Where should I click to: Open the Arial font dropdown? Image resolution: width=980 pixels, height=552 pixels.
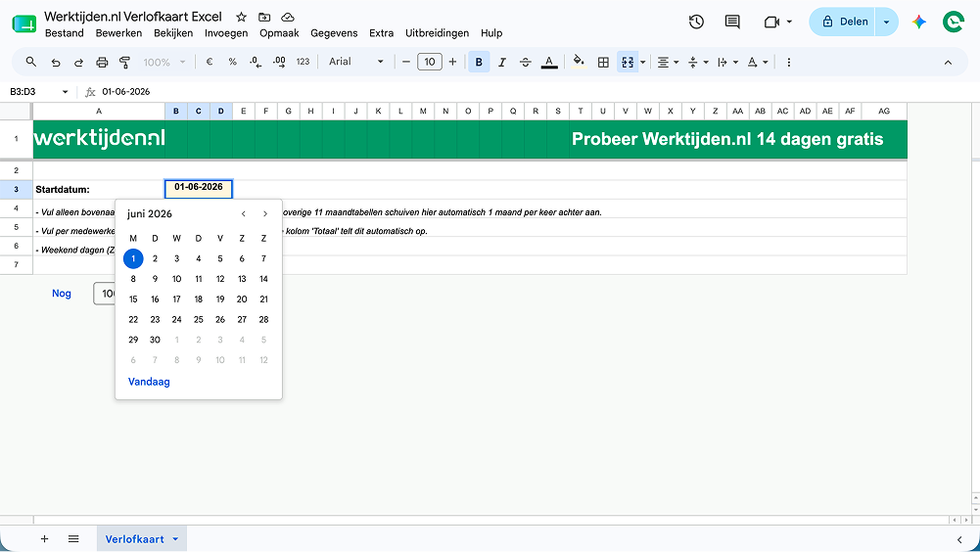pos(355,62)
